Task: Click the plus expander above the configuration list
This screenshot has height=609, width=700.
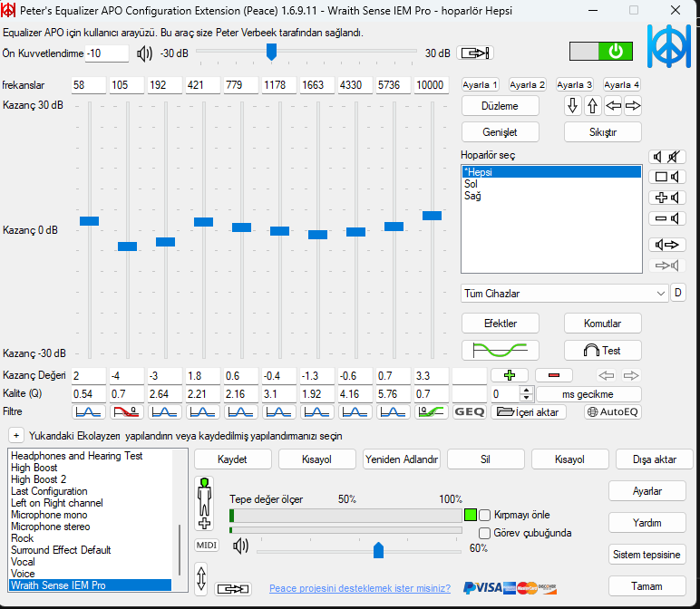Action: click(16, 435)
